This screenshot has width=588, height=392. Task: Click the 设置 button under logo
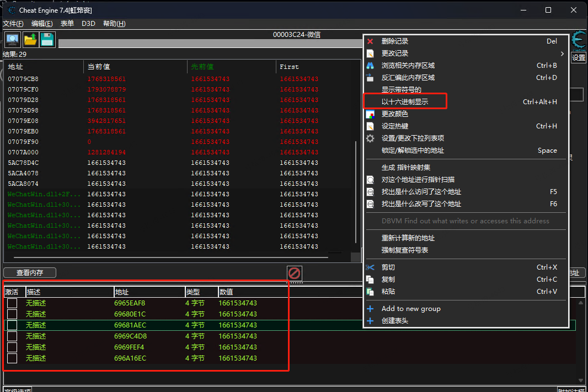579,58
